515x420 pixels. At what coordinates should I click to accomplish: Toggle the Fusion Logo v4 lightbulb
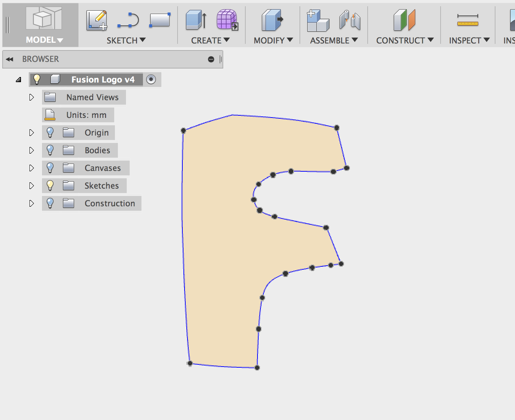click(37, 79)
